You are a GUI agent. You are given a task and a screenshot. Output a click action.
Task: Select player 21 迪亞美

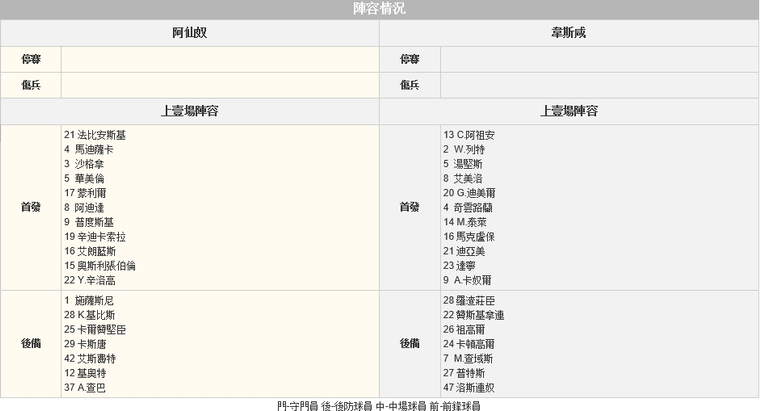[464, 252]
